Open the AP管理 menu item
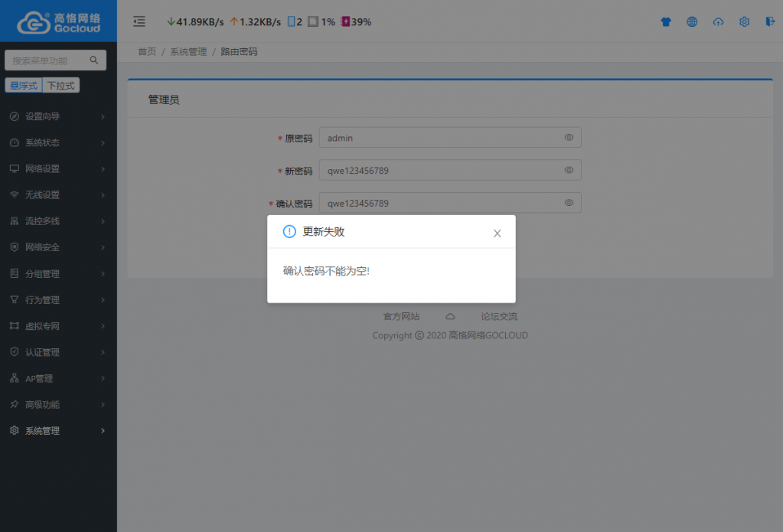Viewport: 783px width, 532px height. [58, 378]
